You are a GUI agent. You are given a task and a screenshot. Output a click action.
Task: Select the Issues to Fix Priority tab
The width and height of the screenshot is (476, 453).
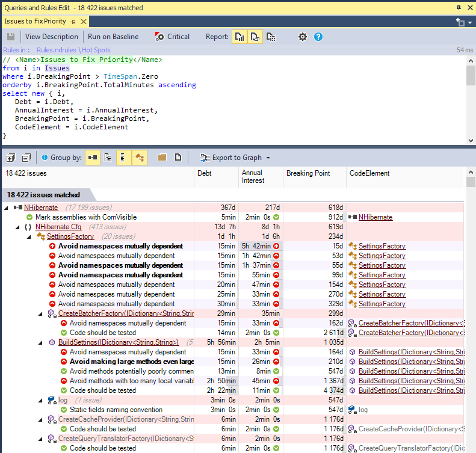pyautogui.click(x=35, y=21)
